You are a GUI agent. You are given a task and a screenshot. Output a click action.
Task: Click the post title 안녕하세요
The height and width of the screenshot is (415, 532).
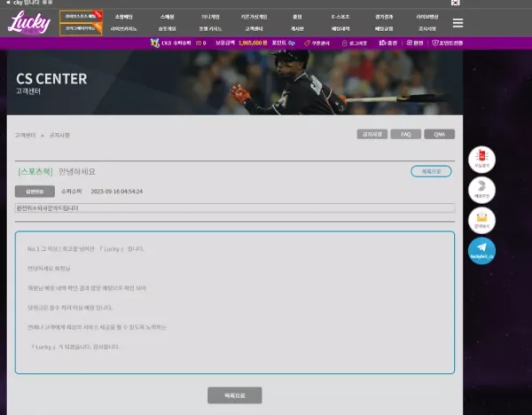tap(77, 171)
